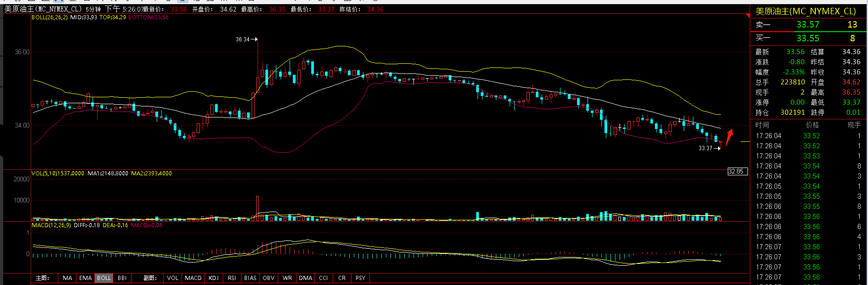The image size is (868, 285).
Task: Select the 33.56 tick row with volume 6
Action: point(809,227)
